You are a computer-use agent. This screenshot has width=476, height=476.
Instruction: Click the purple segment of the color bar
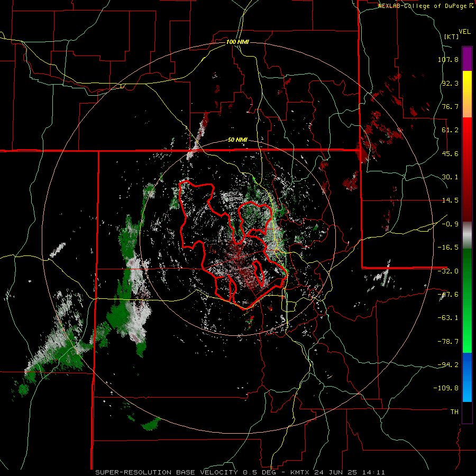[467, 59]
